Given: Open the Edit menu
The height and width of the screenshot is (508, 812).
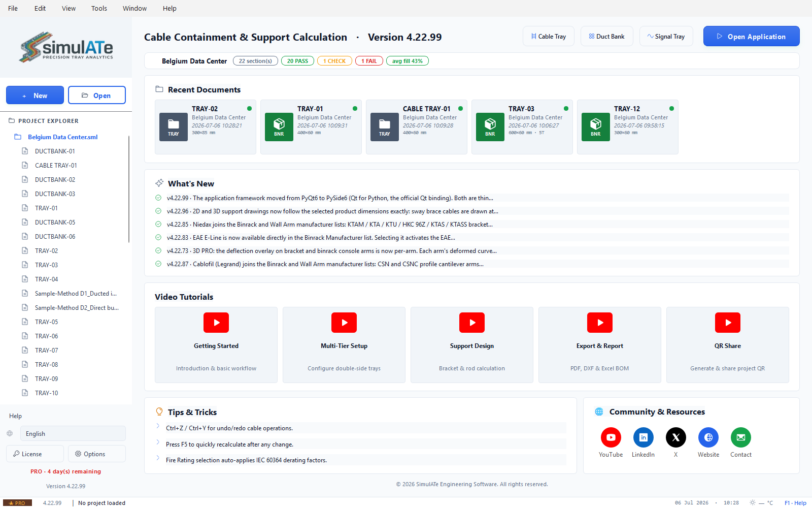Looking at the screenshot, I should click(40, 8).
